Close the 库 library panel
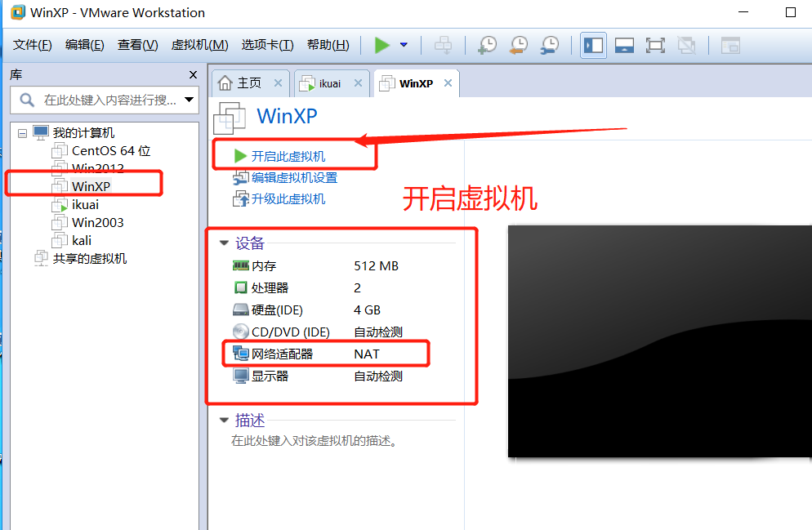 coord(193,74)
